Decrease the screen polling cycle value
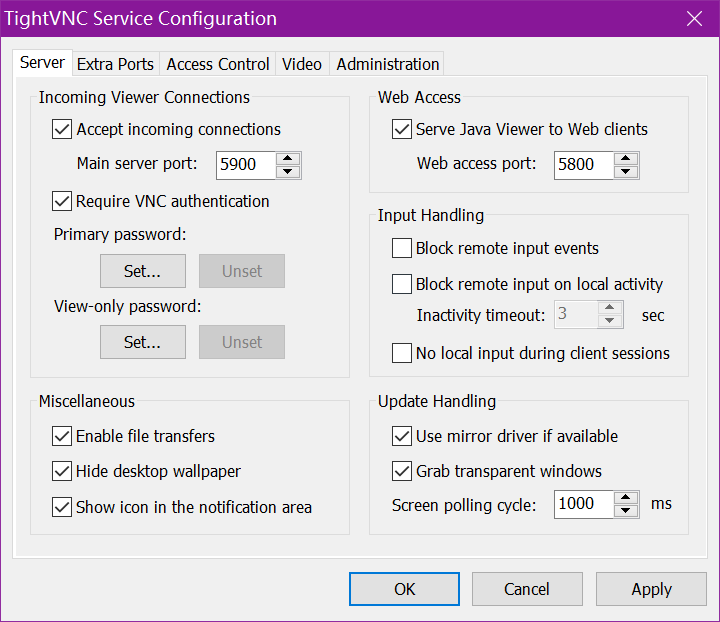Image resolution: width=720 pixels, height=622 pixels. [626, 510]
